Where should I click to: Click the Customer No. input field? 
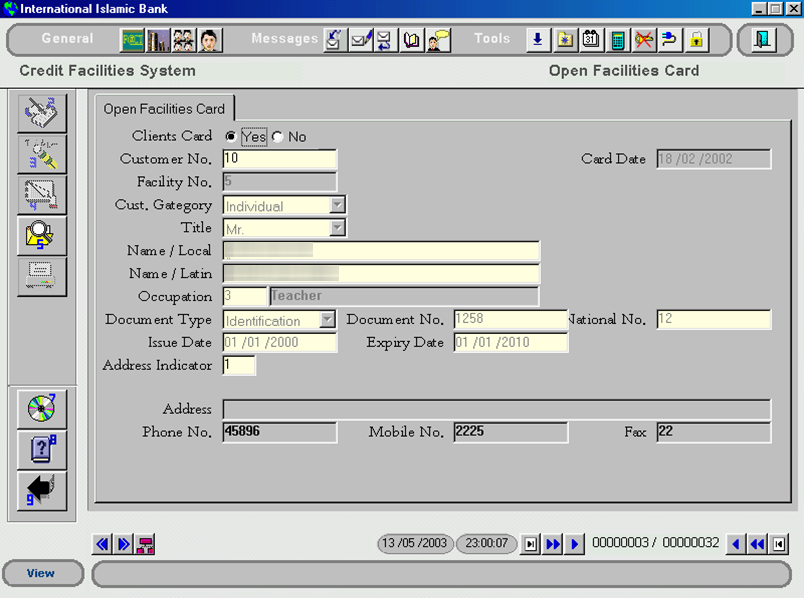click(x=279, y=159)
